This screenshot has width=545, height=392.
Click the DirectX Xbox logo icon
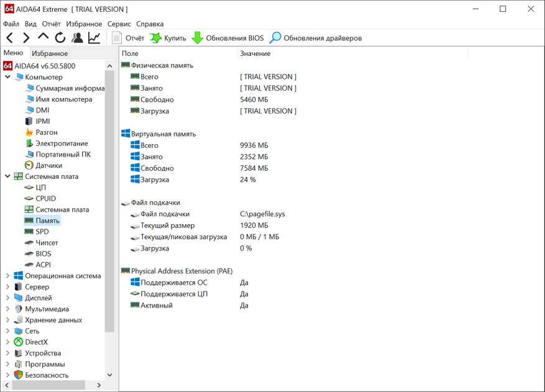(x=19, y=342)
